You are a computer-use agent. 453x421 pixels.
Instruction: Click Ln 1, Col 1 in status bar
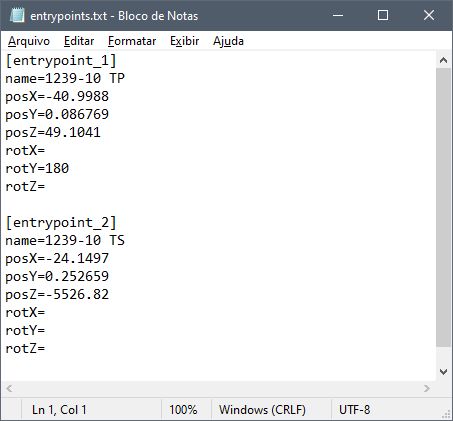click(x=59, y=410)
